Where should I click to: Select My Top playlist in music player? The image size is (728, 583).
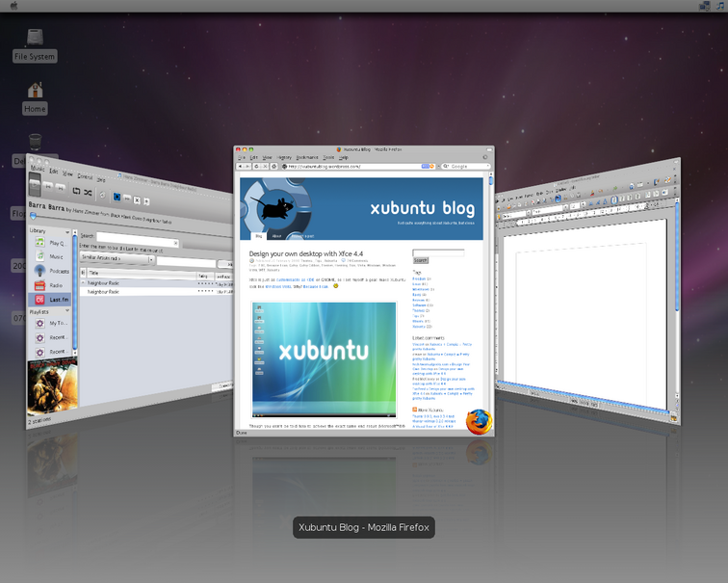[52, 324]
